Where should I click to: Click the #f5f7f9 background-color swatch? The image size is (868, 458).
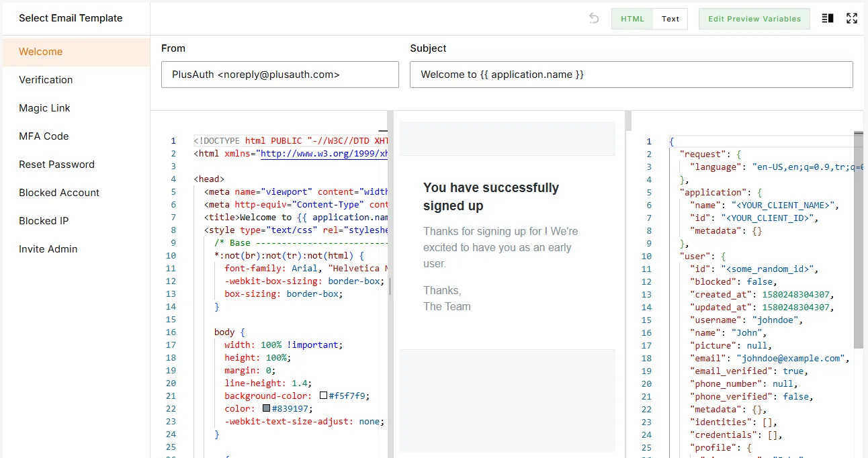pyautogui.click(x=323, y=396)
